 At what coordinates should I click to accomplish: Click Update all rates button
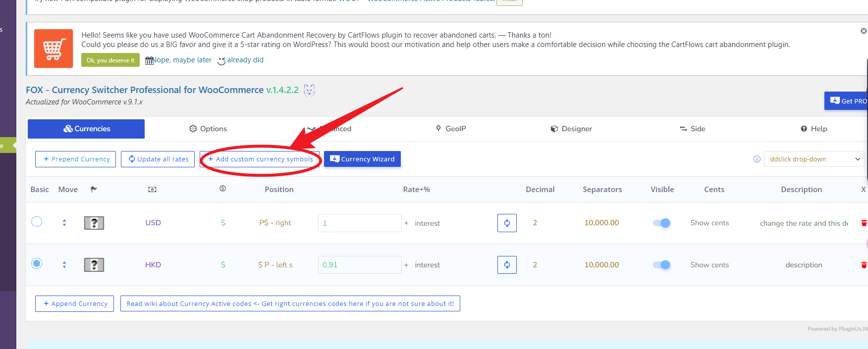[158, 159]
